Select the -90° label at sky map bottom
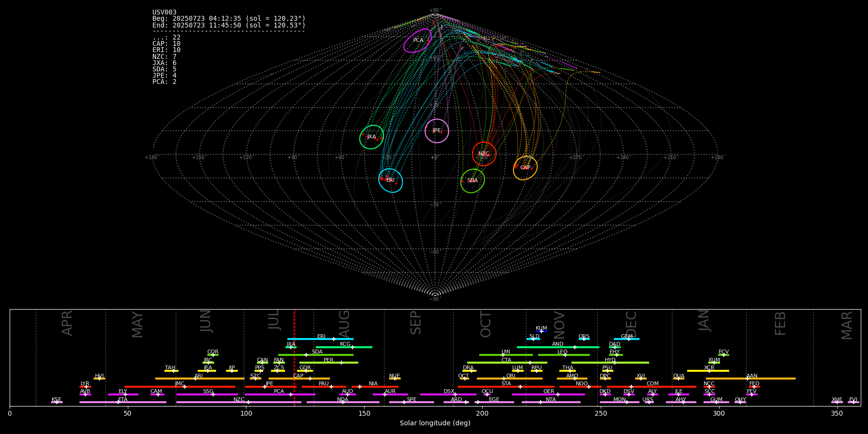This screenshot has width=868, height=434. (x=435, y=299)
